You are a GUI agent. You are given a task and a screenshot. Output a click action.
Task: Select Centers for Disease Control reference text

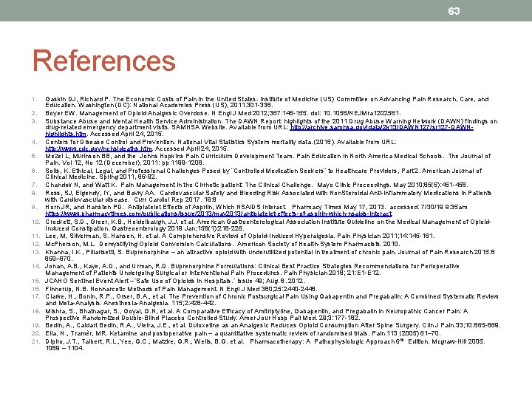[x=220, y=146]
